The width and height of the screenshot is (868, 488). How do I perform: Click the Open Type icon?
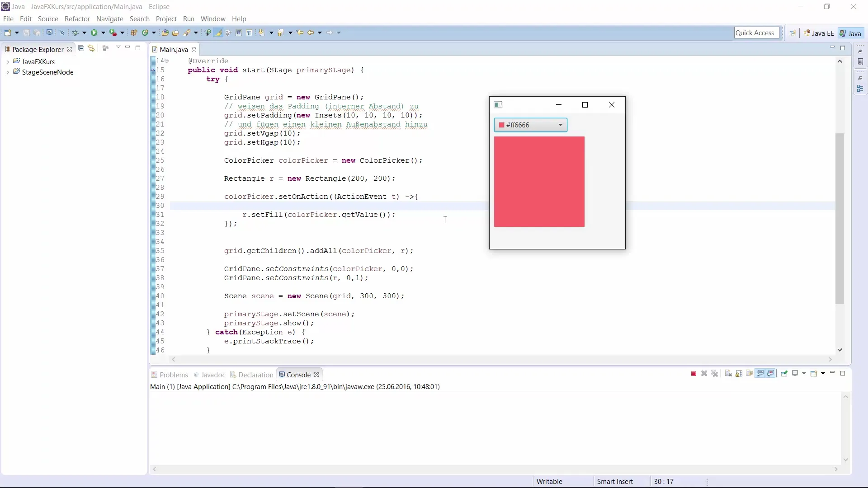coord(165,33)
